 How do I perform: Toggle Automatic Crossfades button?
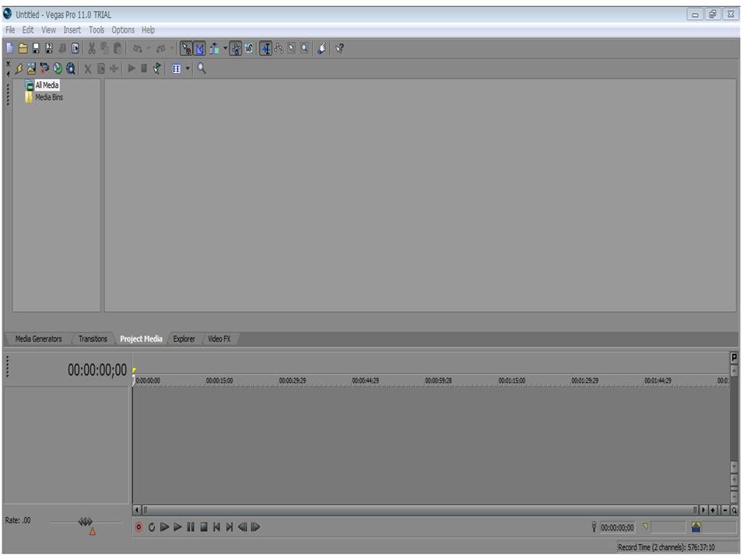tap(200, 48)
